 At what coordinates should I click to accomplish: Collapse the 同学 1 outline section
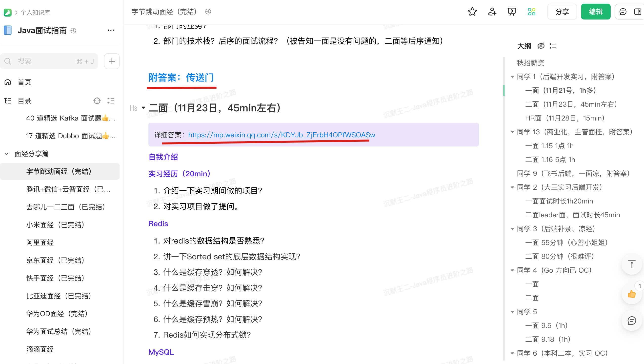(x=512, y=77)
